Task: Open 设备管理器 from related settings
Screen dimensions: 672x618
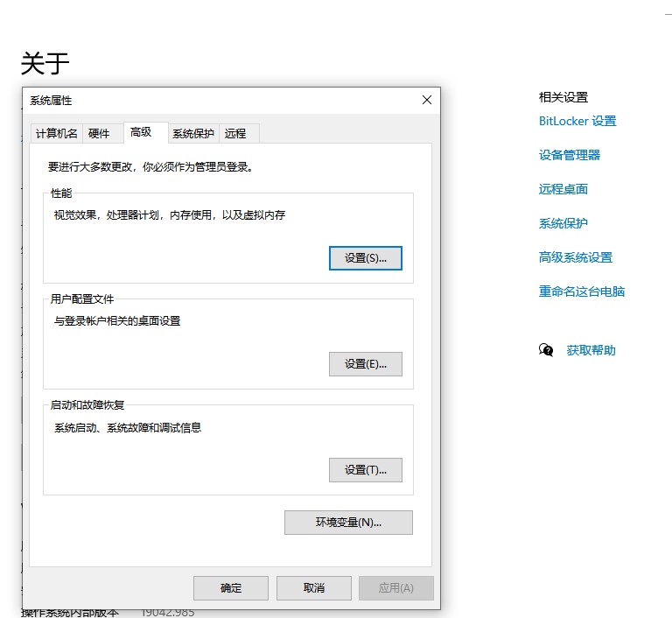Action: click(570, 155)
